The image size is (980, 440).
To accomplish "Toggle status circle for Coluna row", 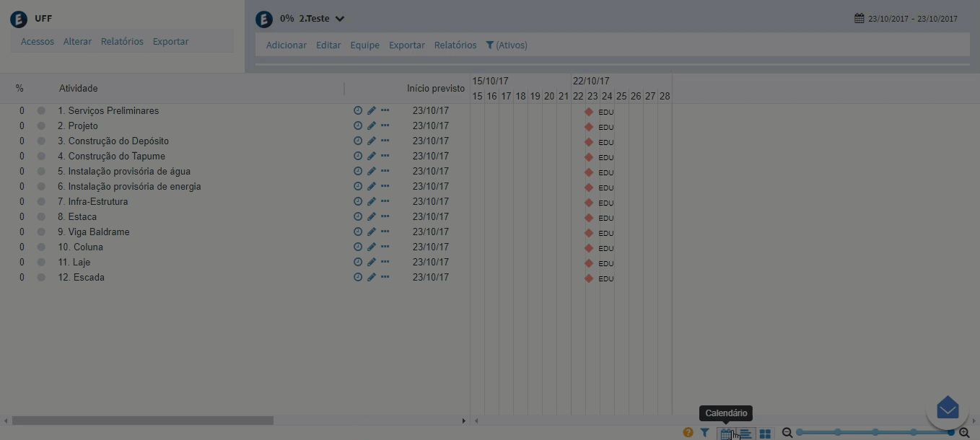I will (x=41, y=247).
